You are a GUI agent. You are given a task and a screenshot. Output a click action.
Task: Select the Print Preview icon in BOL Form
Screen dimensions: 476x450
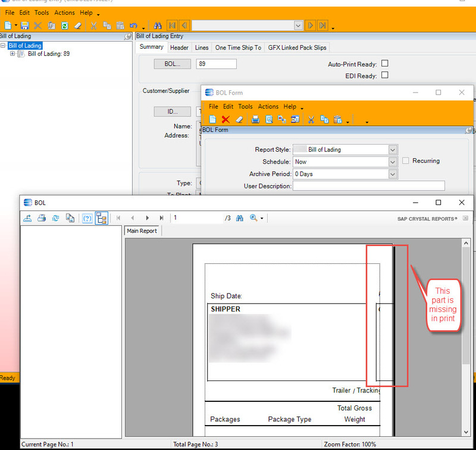(x=269, y=120)
